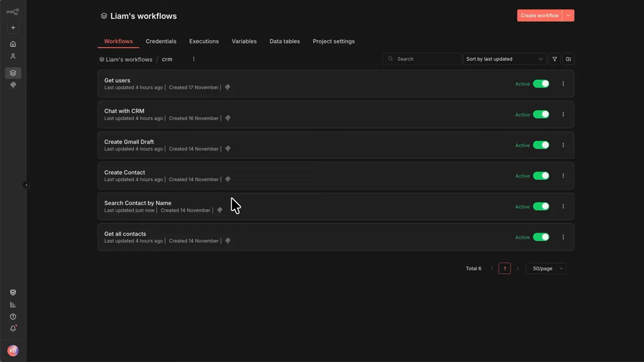Open the admin panel person icon in sidebar
Screen dimensions: 644x362
[x=13, y=56]
